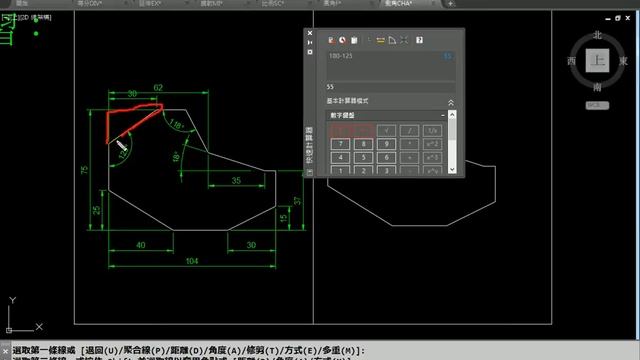The image size is (640, 360).
Task: Click the drawing window minimize button
Action: coord(608,19)
